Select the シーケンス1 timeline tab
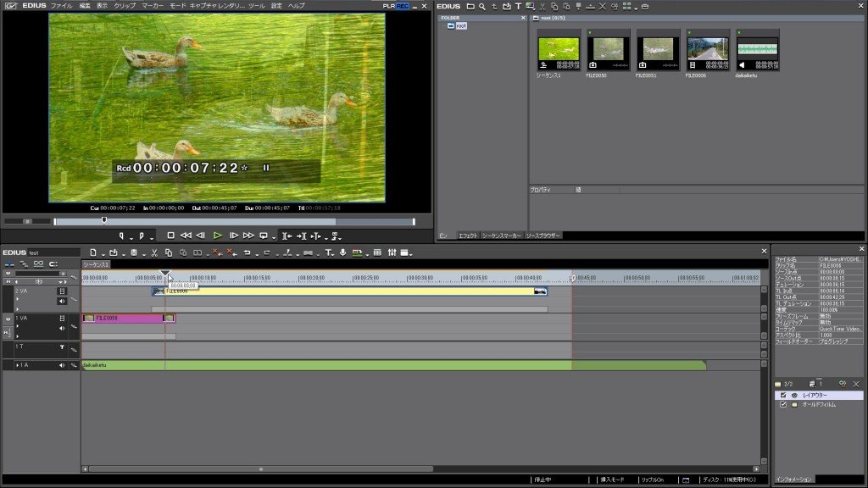Screen dimensions: 868x488 point(97,265)
